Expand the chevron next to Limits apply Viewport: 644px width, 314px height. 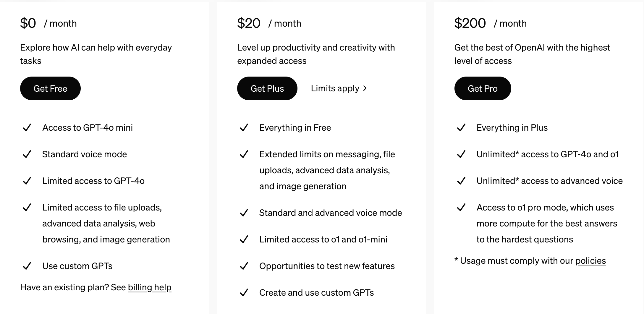[365, 88]
